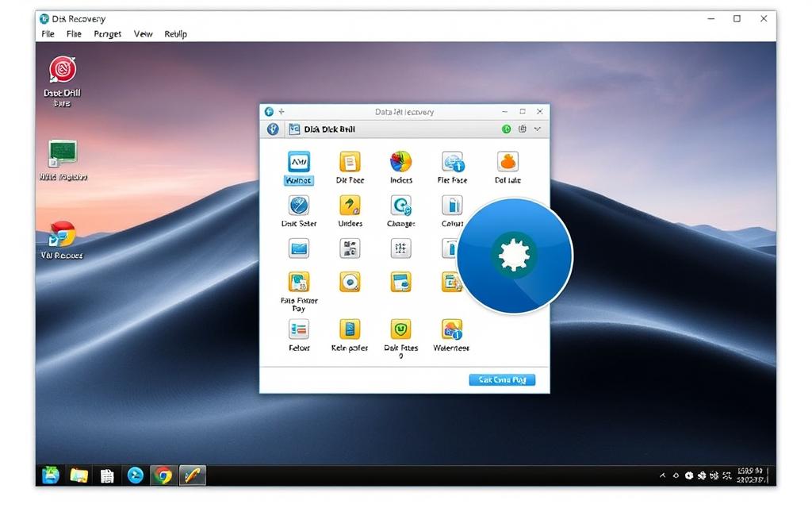
Task: Open the Dałt Fates shield icon
Action: pyautogui.click(x=400, y=338)
